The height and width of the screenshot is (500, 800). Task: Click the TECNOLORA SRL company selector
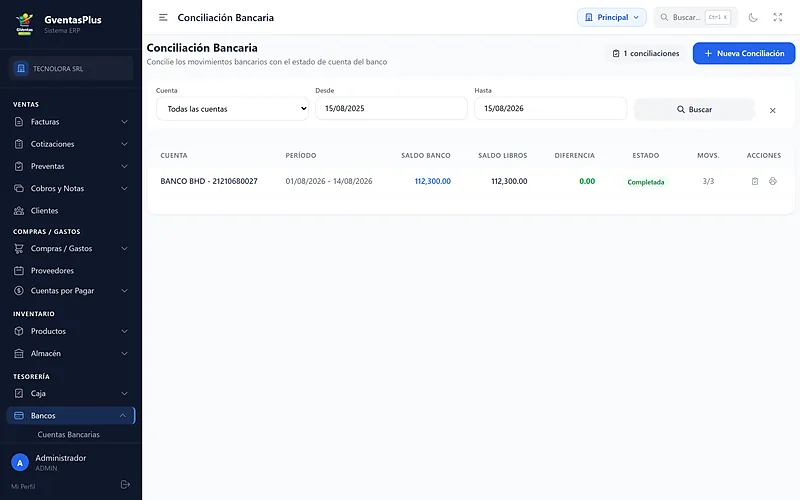[71, 68]
